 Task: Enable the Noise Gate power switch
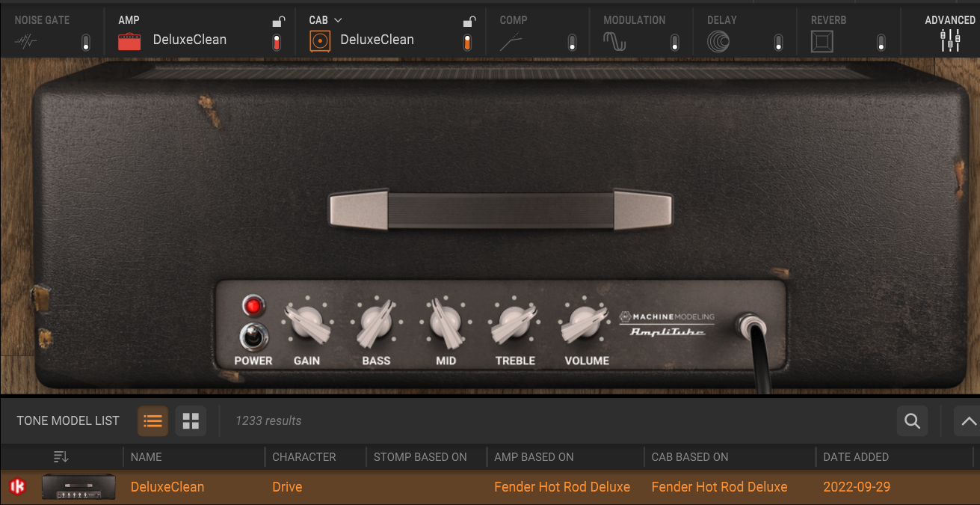[x=86, y=42]
